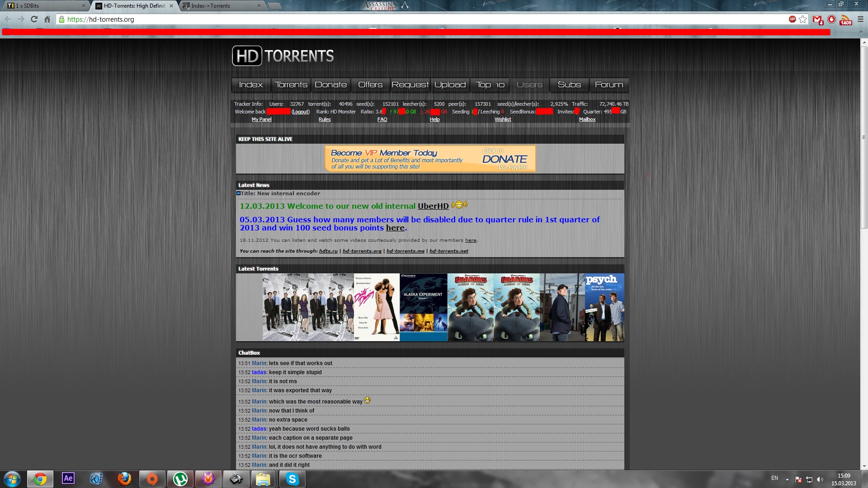Open the purple gear V app on taskbar
The image size is (868, 488).
tap(208, 479)
